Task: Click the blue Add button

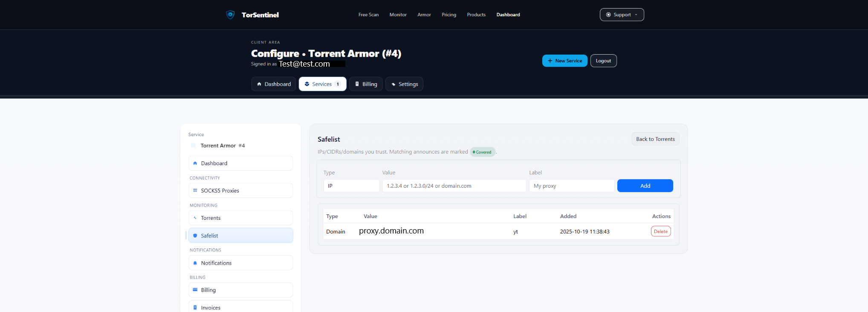Action: (x=645, y=186)
